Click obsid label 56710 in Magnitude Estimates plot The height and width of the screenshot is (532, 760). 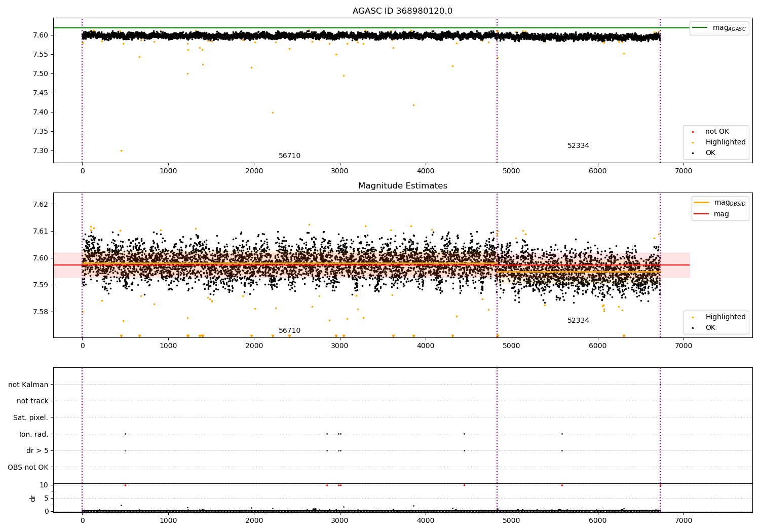click(x=289, y=331)
